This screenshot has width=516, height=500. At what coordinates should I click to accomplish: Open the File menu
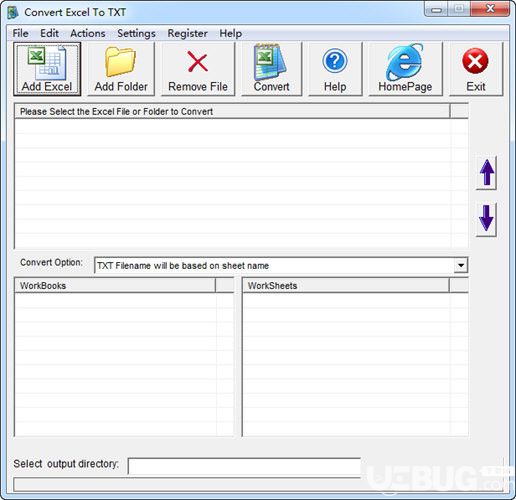pyautogui.click(x=20, y=33)
